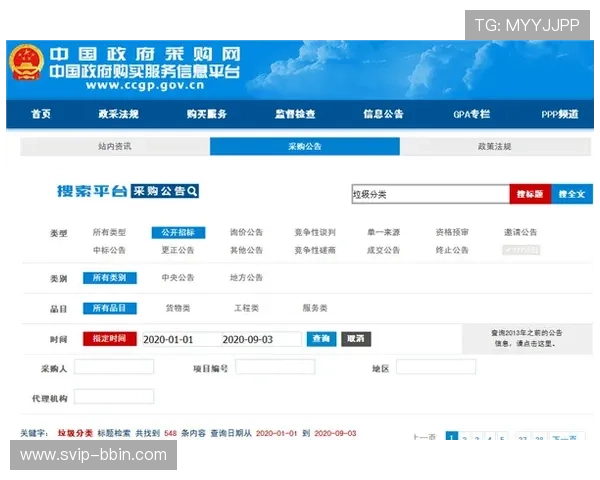600x480 pixels.
Task: Click the red 搜标题 button
Action: tap(530, 194)
